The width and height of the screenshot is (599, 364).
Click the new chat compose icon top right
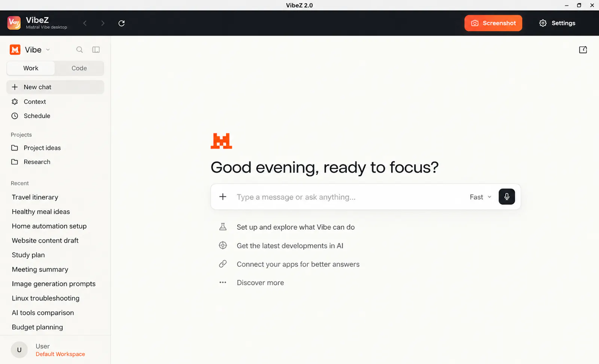pos(583,50)
